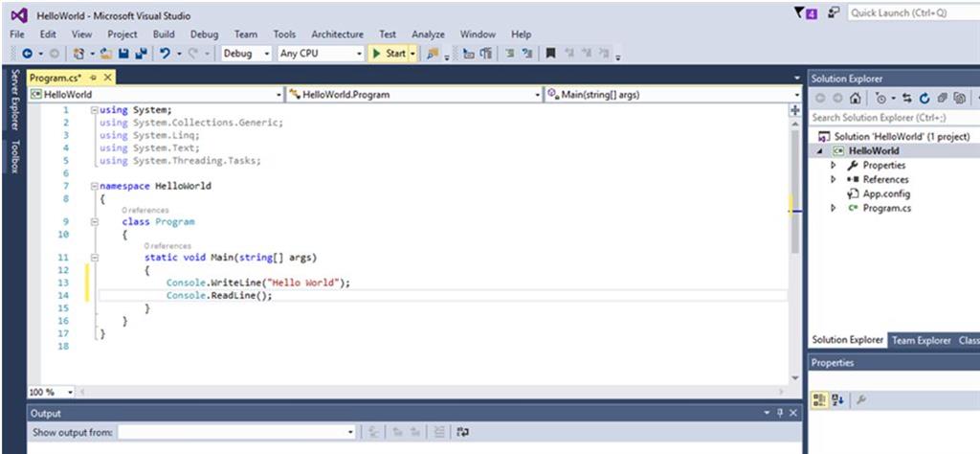Click the Open File toolbar icon
Viewport: 980px width, 454px height.
pyautogui.click(x=106, y=54)
